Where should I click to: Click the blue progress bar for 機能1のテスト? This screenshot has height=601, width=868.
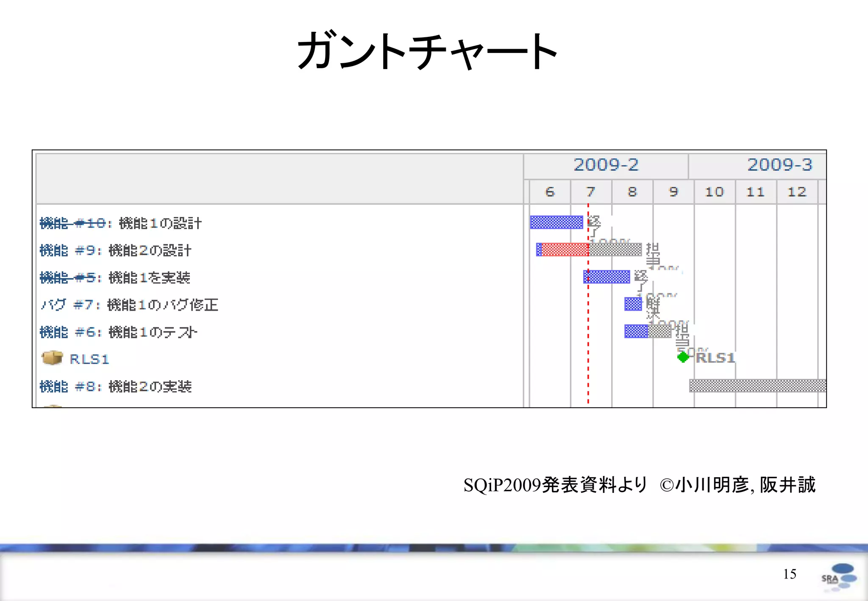coord(636,331)
